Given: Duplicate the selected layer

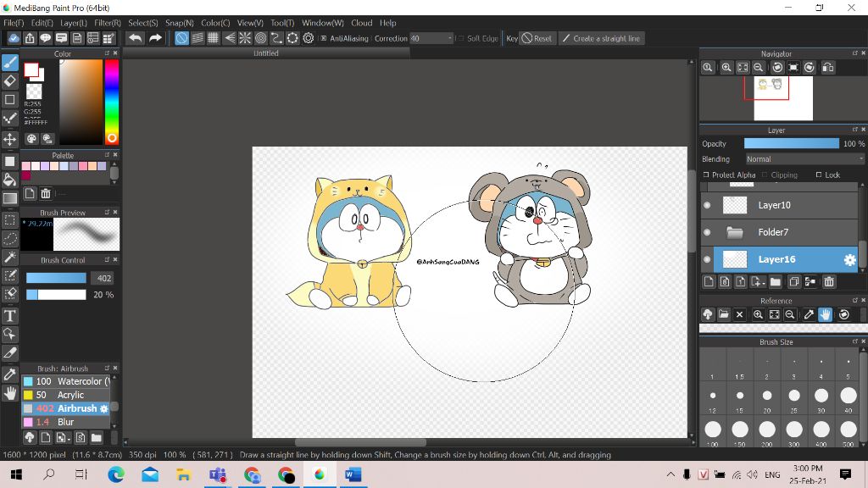Looking at the screenshot, I should point(793,282).
